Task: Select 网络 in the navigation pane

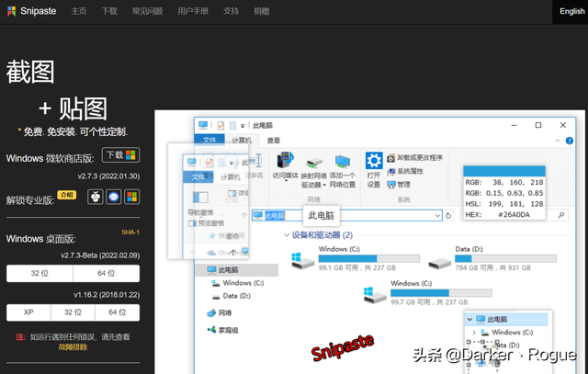Action: click(220, 312)
